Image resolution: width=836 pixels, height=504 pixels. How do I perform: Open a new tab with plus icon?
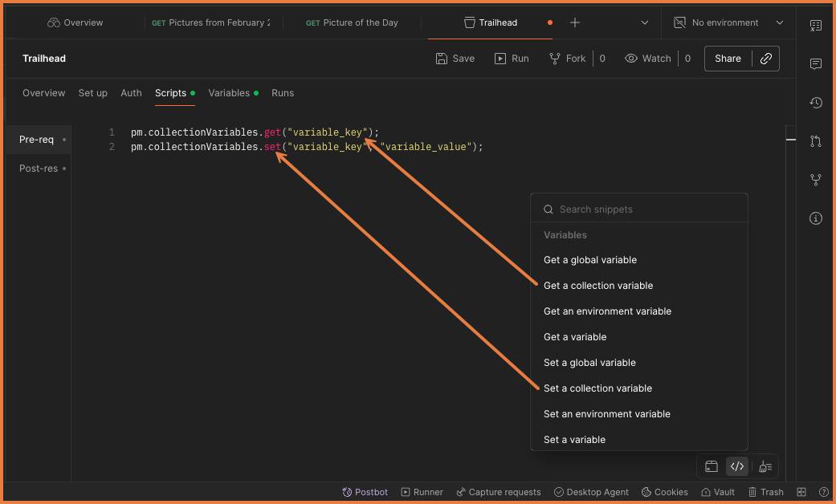click(x=575, y=22)
